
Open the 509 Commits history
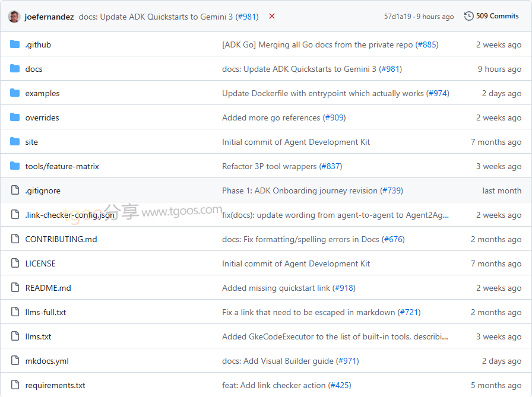492,16
